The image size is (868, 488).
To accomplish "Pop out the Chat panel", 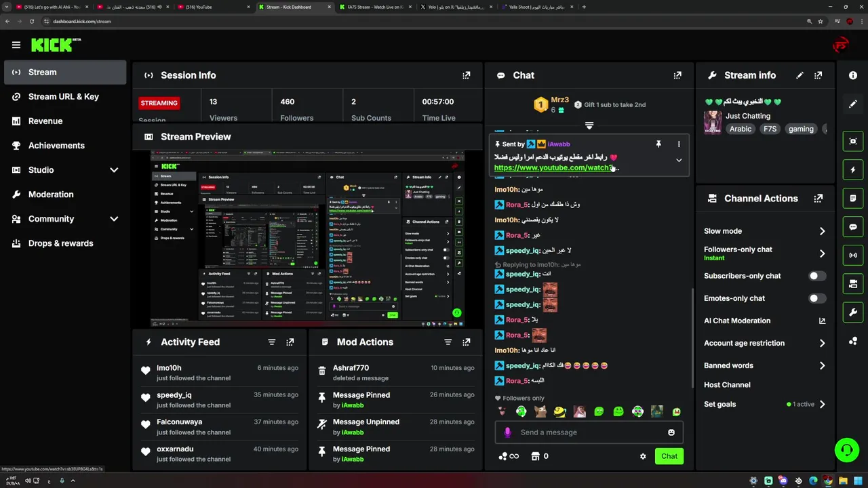I will [677, 75].
